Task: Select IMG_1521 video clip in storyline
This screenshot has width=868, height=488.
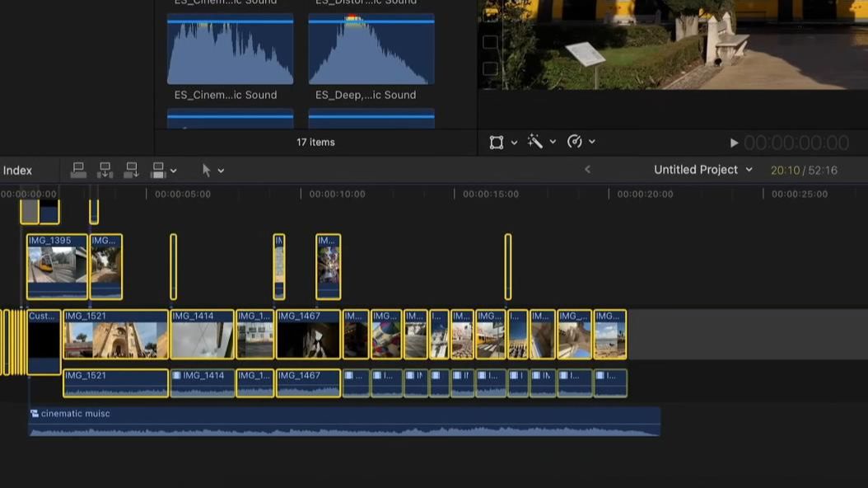Action: (115, 335)
